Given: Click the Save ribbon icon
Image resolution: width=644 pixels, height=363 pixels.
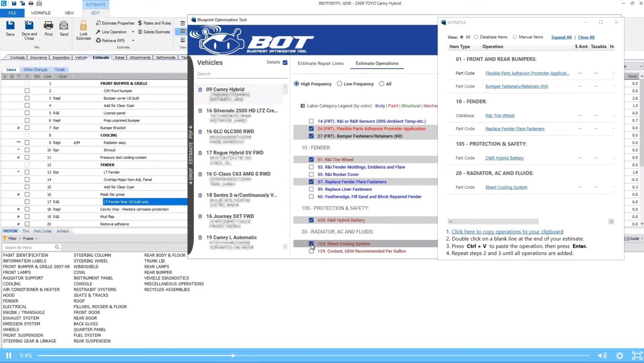Looking at the screenshot, I should [x=10, y=26].
